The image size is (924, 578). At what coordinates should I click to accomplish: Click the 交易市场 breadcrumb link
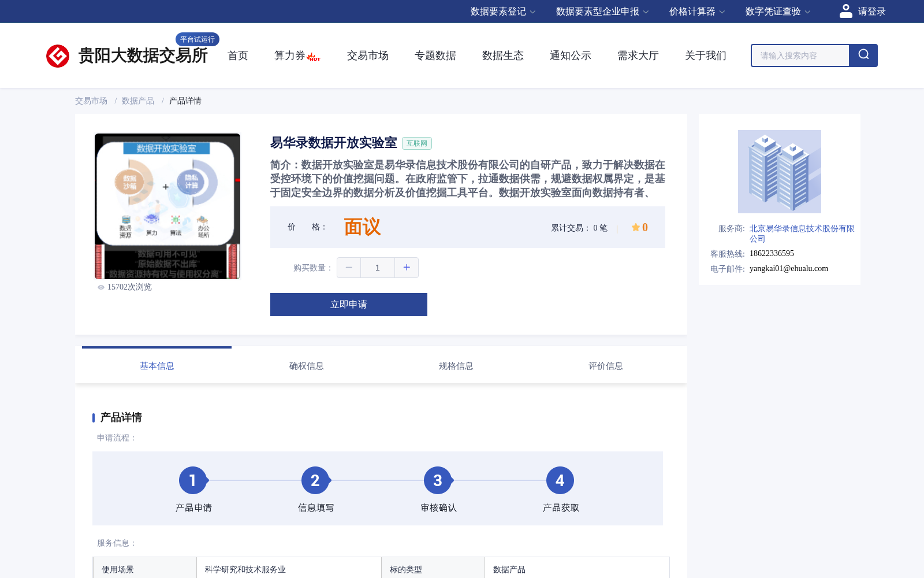[x=91, y=101]
